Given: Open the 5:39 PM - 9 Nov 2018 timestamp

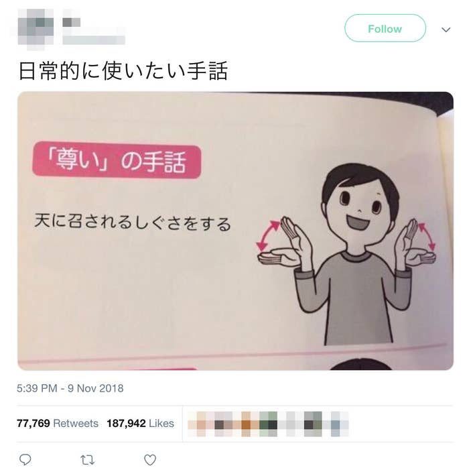Looking at the screenshot, I should pos(70,388).
